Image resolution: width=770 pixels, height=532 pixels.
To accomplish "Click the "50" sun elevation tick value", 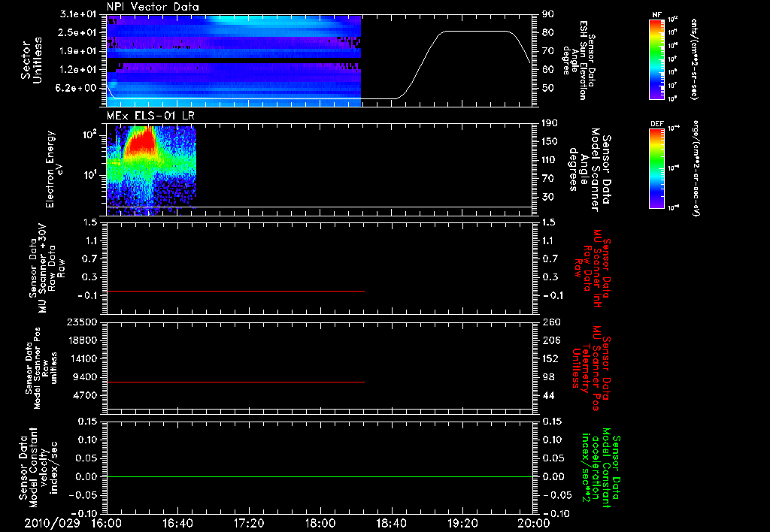I will [x=547, y=88].
